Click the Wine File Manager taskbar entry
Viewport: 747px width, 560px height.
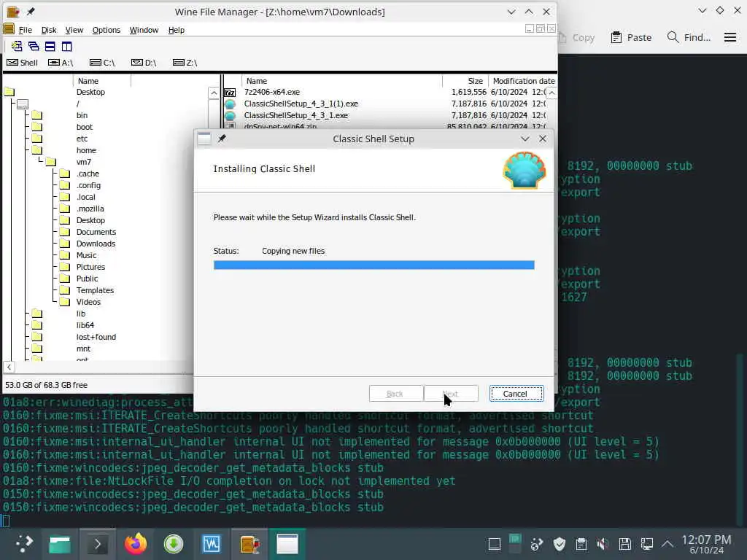[x=249, y=544]
